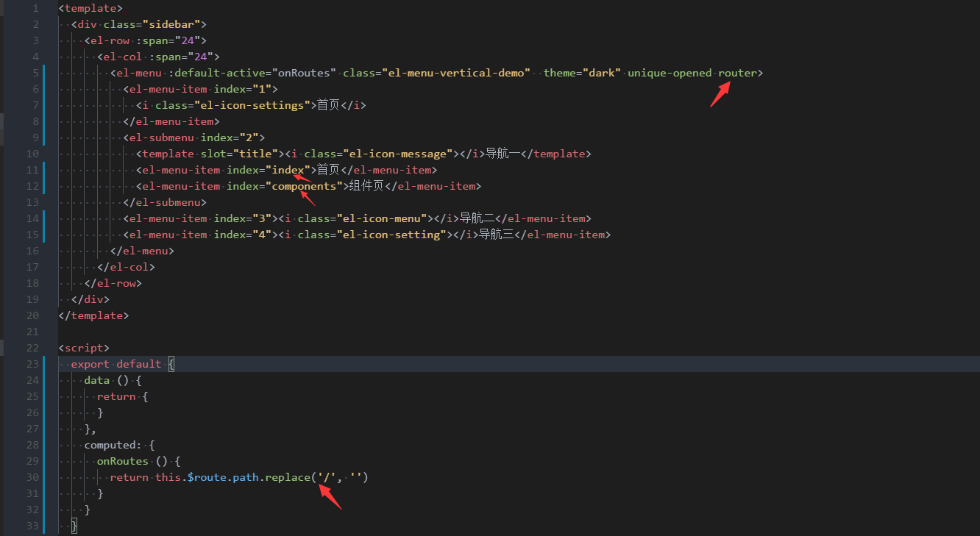Click the 导航二 text
This screenshot has width=980, height=536.
[477, 218]
